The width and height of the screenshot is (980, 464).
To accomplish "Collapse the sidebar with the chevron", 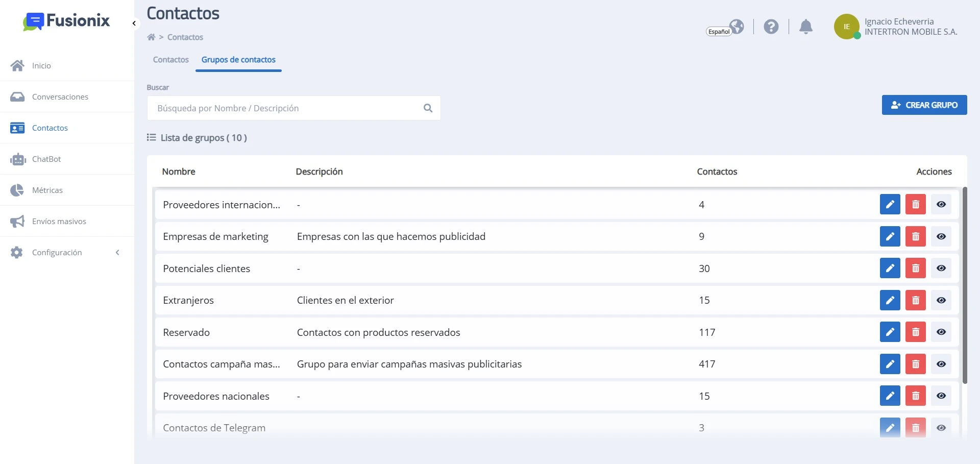I will coord(134,23).
